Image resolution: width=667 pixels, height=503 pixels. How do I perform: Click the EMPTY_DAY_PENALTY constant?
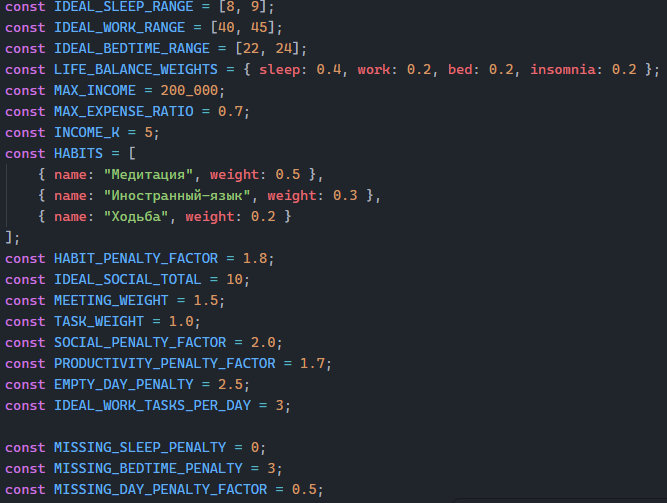(x=123, y=384)
